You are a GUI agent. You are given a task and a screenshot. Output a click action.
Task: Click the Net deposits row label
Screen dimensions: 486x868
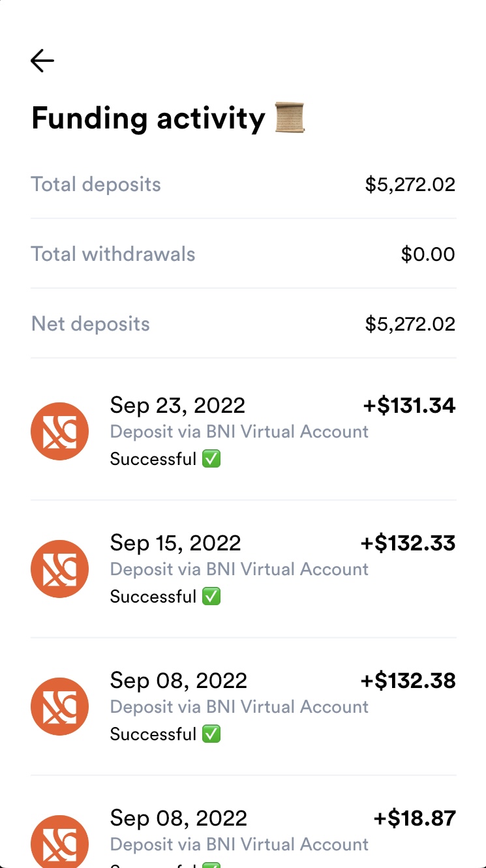[91, 324]
